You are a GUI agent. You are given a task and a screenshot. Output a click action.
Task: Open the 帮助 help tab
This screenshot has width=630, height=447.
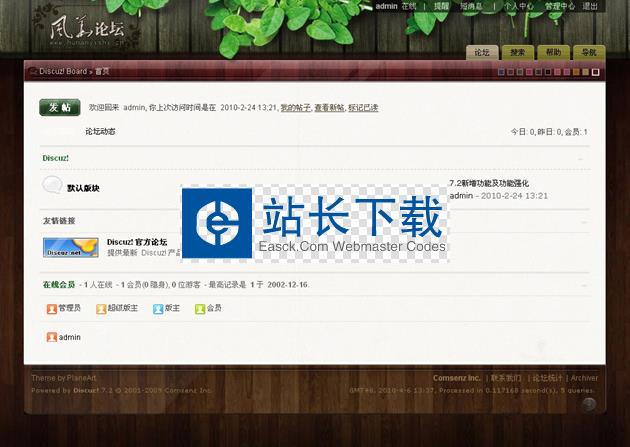tap(553, 52)
